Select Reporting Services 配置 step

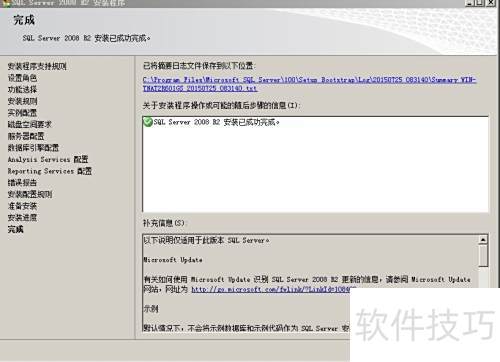coord(50,171)
